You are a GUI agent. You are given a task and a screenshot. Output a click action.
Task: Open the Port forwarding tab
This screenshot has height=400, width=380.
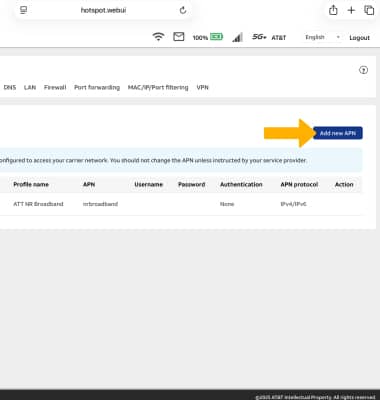(x=97, y=87)
